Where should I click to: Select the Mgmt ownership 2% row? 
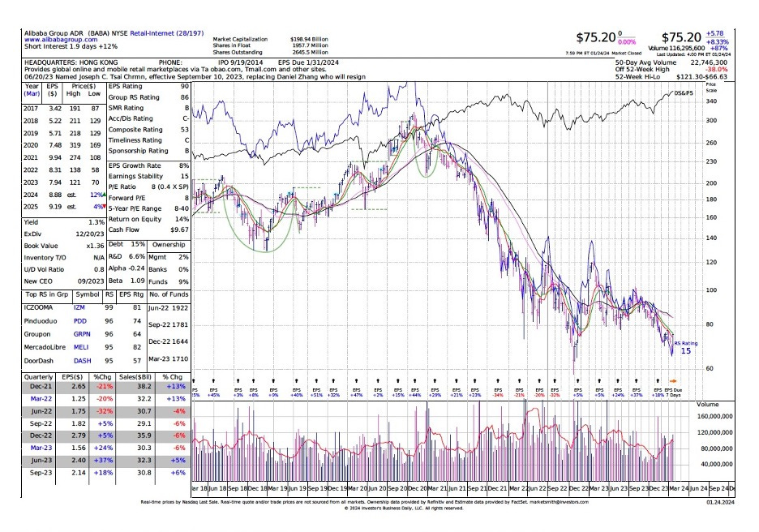coord(169,257)
